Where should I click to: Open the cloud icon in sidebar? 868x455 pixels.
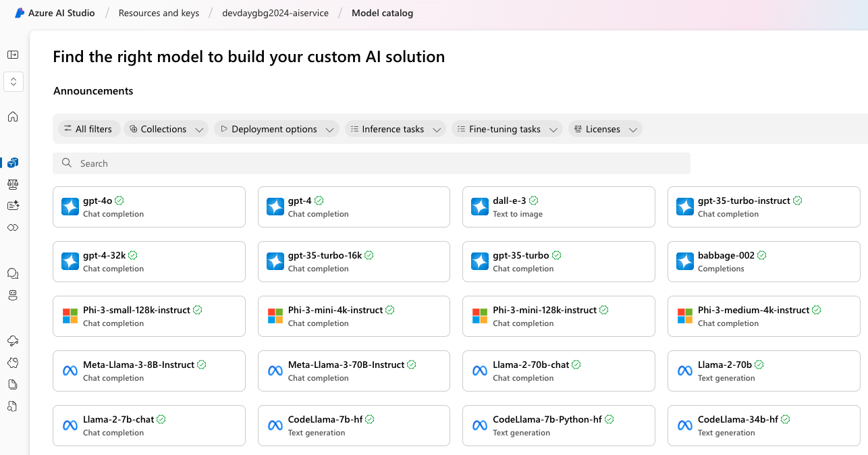(x=13, y=341)
